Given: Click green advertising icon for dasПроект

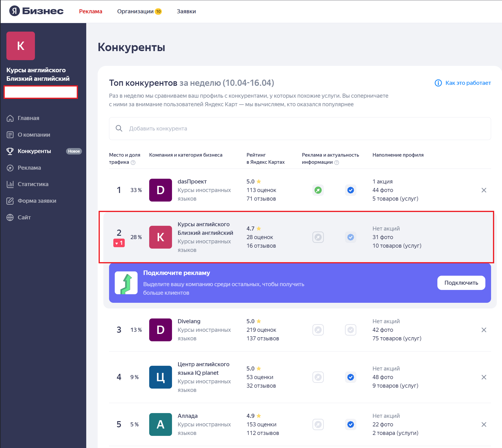Looking at the screenshot, I should click(x=318, y=190).
